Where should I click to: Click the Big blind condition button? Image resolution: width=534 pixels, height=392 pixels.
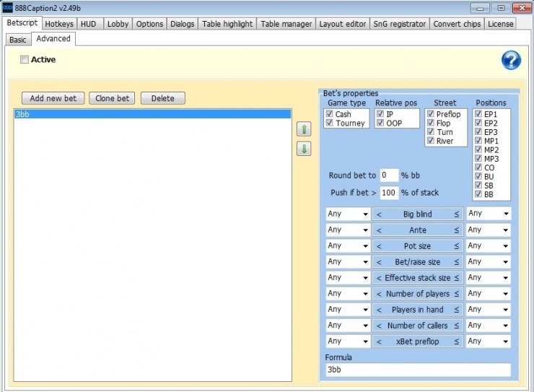click(418, 214)
